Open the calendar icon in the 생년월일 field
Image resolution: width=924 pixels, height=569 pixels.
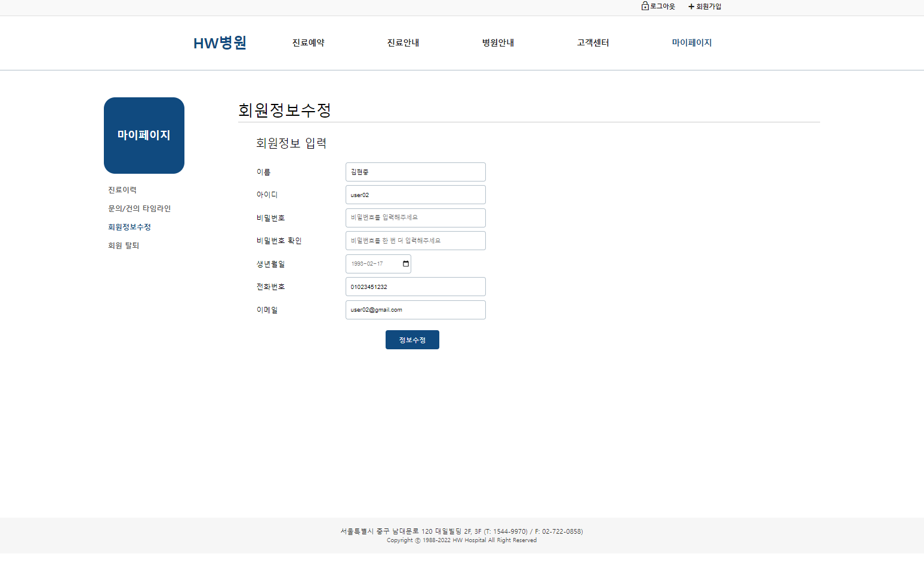tap(405, 263)
